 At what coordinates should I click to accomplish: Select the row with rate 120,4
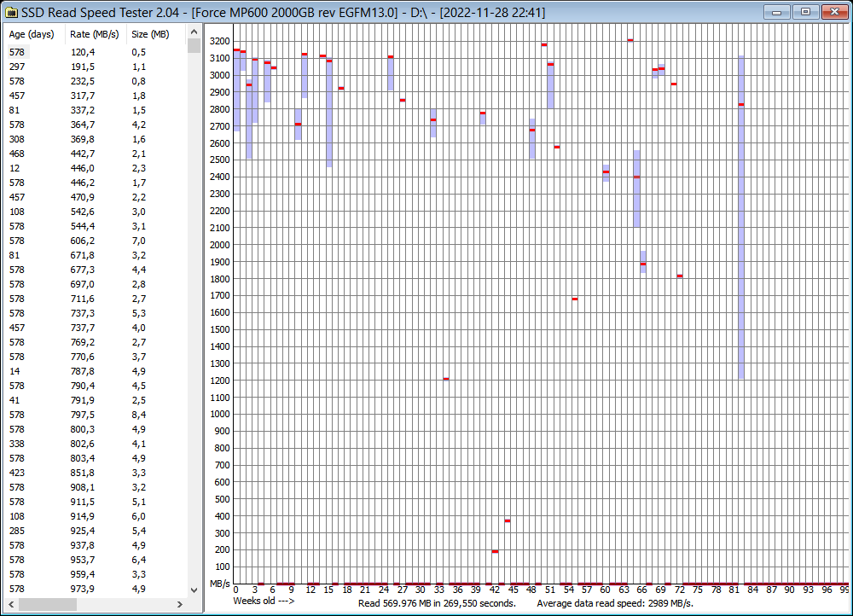pos(85,52)
